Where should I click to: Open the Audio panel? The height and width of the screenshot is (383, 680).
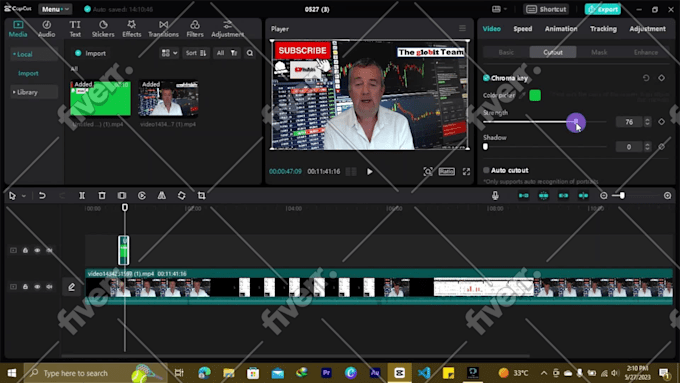point(46,29)
